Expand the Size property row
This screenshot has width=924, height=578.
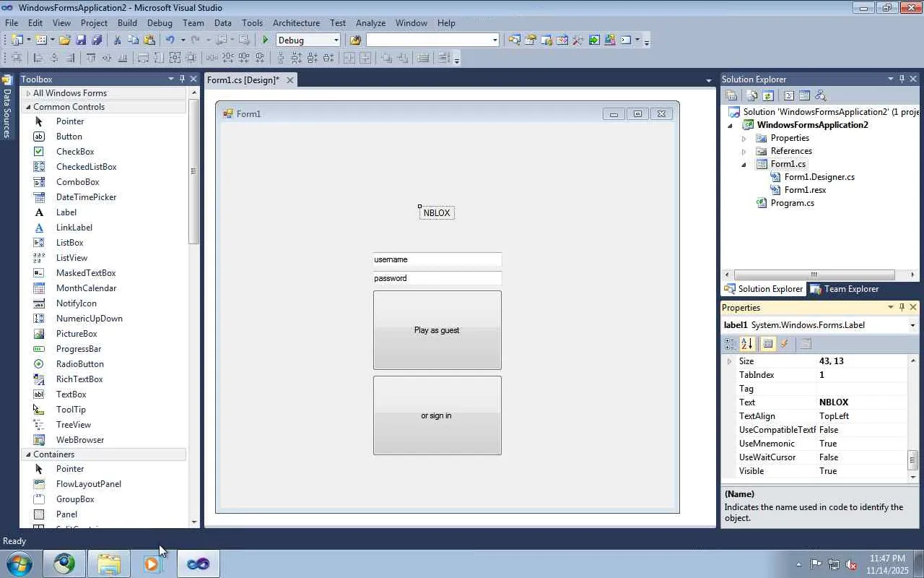(729, 361)
